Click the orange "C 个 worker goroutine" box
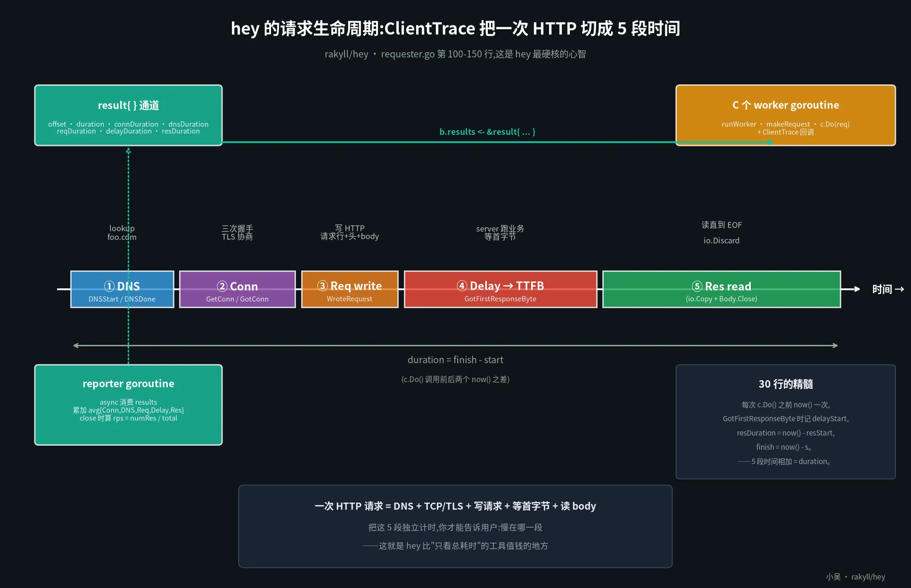 pos(786,115)
